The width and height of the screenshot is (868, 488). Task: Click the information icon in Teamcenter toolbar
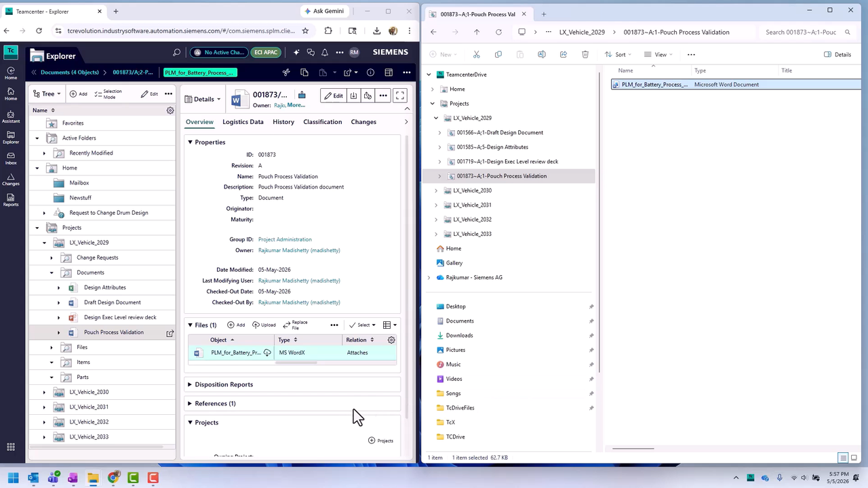click(370, 73)
